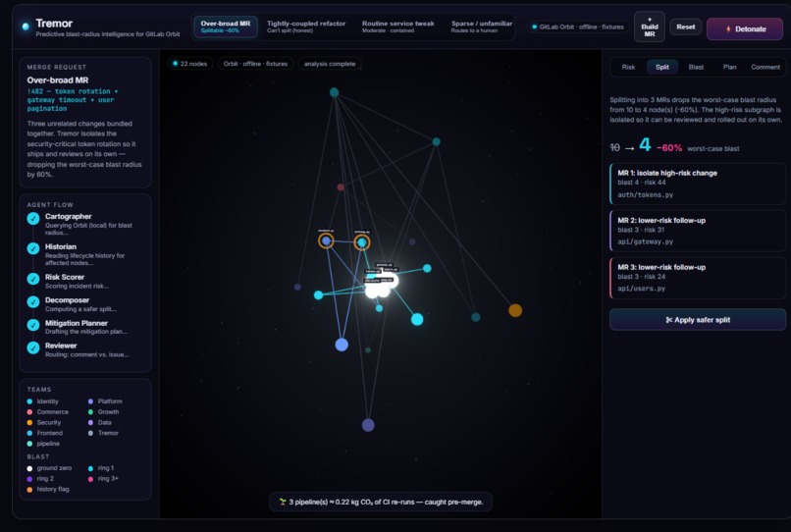
Task: Click the Tremor team legend entry
Action: [103, 433]
